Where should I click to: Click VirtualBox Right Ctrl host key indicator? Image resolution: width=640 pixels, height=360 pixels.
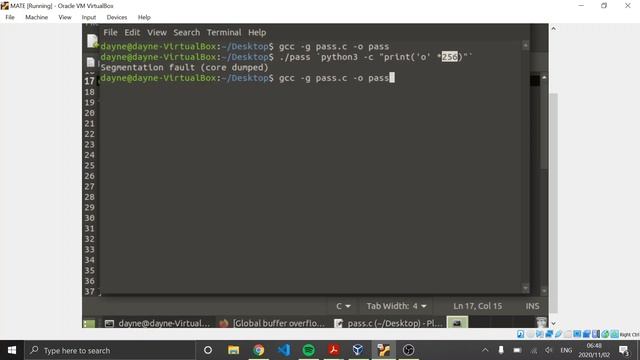629,335
